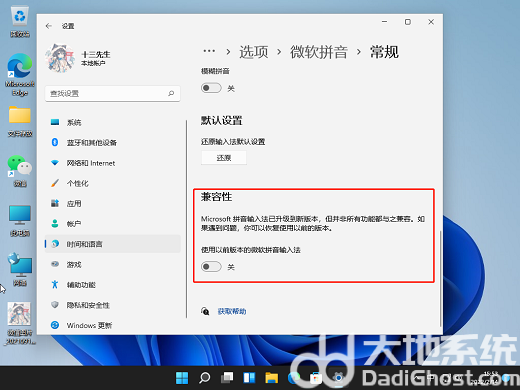This screenshot has height=390, width=520.
Task: Open the Windows Start button
Action: pyautogui.click(x=182, y=378)
